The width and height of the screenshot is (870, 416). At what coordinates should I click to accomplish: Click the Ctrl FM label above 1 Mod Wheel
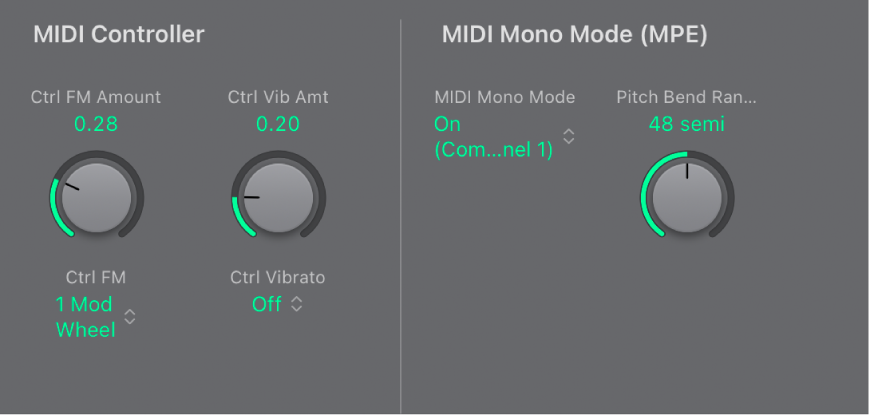[96, 277]
